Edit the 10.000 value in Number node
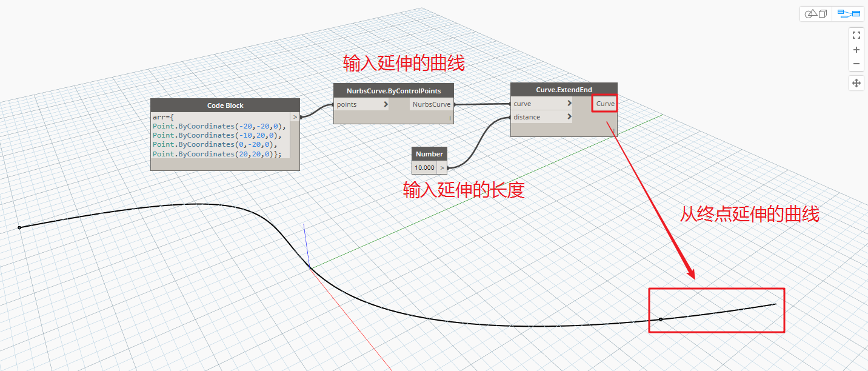This screenshot has height=371, width=868. pyautogui.click(x=424, y=167)
